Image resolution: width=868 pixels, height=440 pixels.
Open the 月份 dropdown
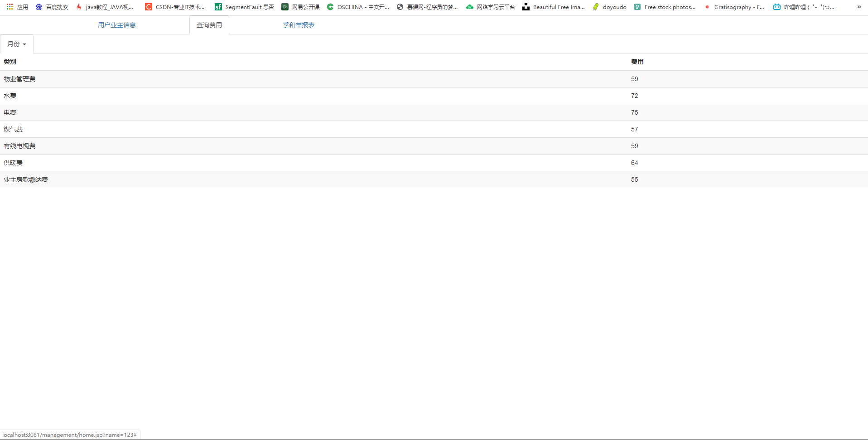tap(16, 44)
